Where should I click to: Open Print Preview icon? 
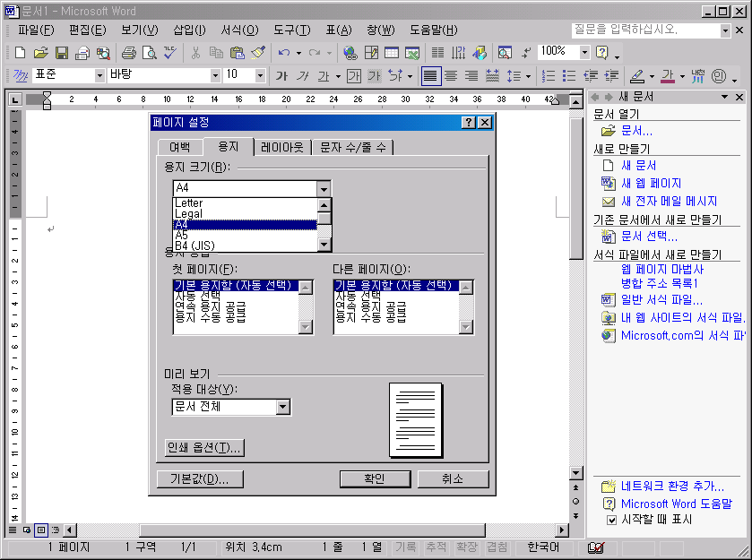[149, 52]
